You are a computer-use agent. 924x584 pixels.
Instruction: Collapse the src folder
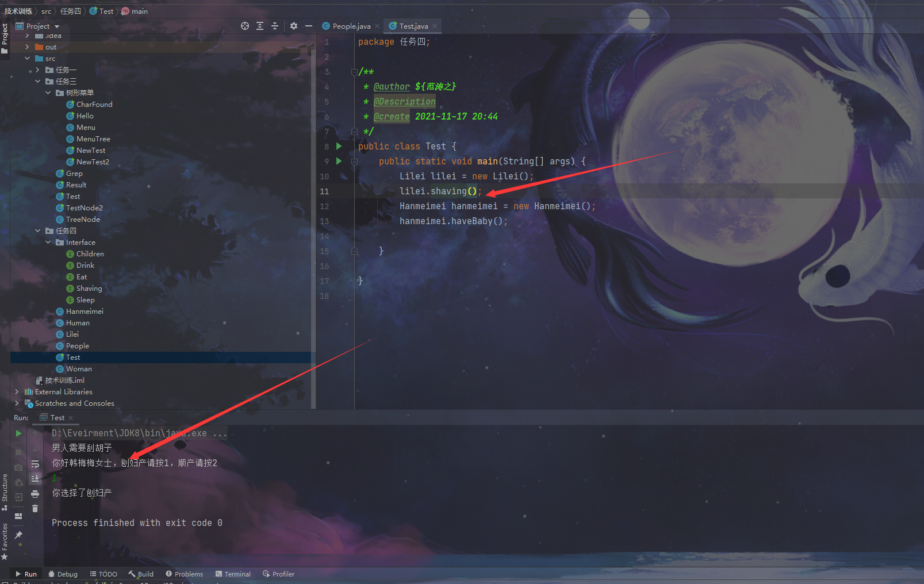coord(27,59)
